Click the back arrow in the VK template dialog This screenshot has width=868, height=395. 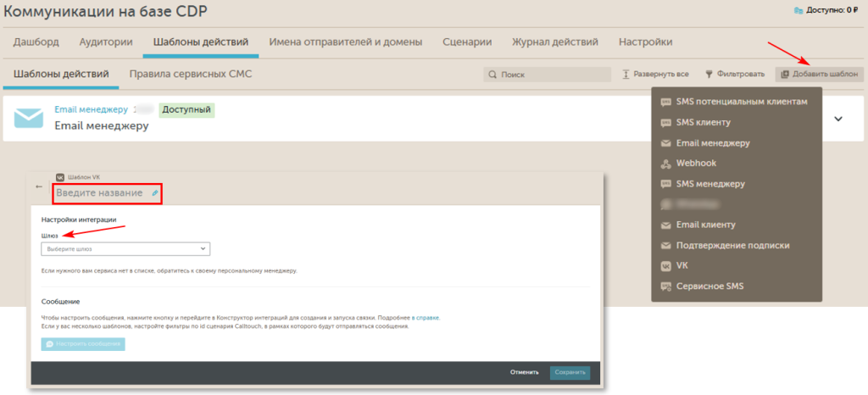39,186
